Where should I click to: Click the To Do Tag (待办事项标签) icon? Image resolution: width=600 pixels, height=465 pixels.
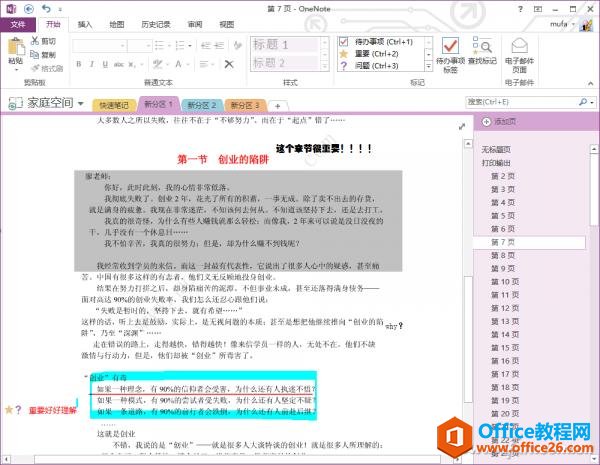click(x=450, y=48)
